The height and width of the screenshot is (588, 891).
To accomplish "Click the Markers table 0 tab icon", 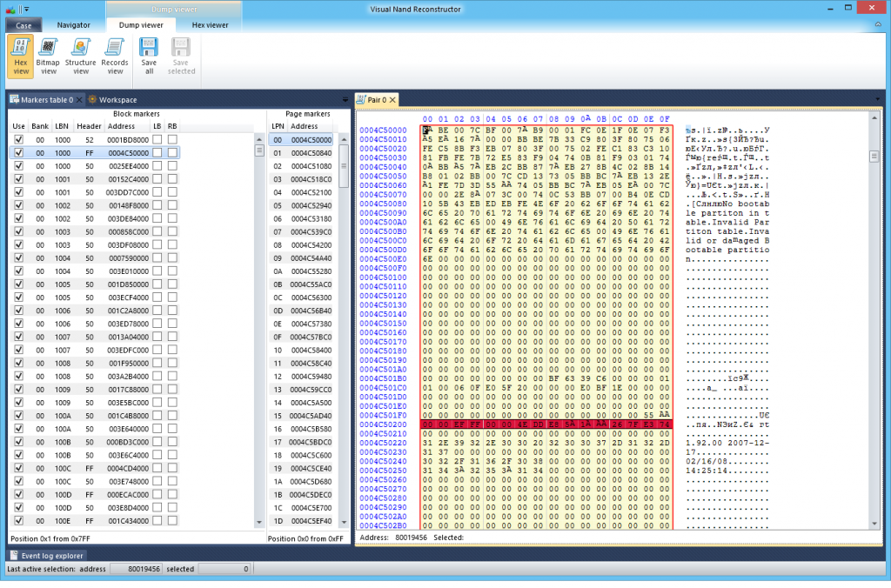I will [x=14, y=99].
